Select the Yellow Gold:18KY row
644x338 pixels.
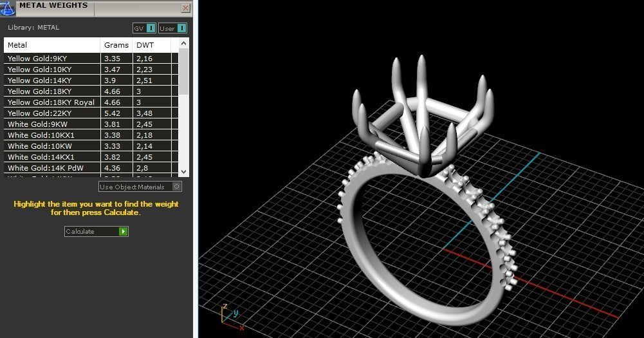tap(91, 91)
